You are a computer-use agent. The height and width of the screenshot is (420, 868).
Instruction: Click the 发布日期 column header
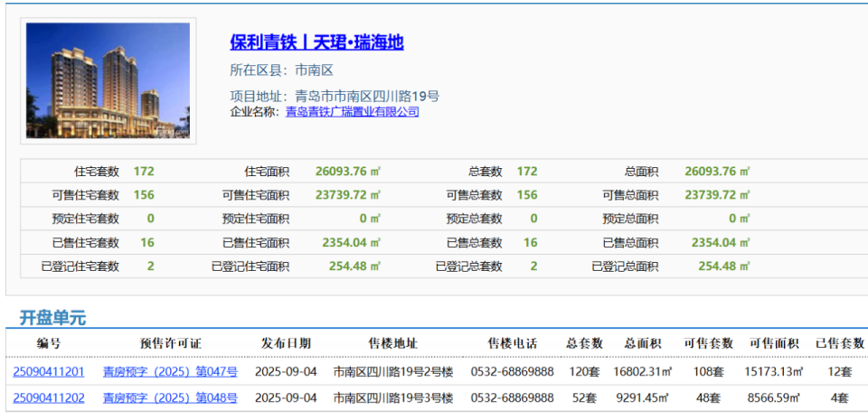tap(286, 343)
